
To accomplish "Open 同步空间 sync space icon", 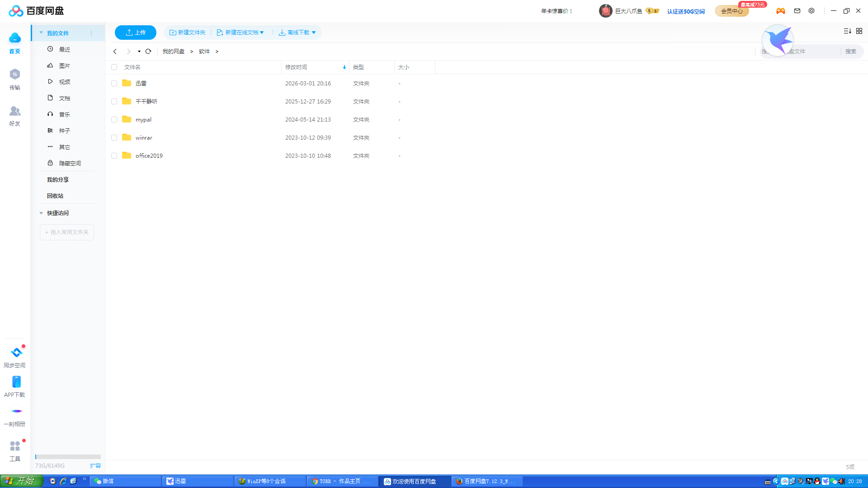I will [16, 352].
